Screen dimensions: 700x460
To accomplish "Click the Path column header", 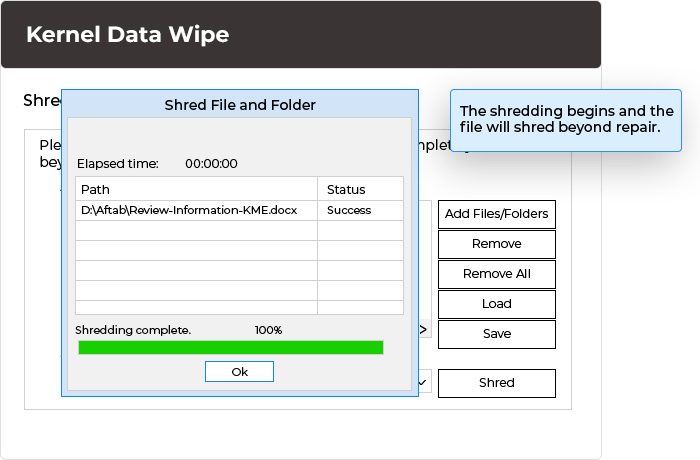I will pos(196,189).
